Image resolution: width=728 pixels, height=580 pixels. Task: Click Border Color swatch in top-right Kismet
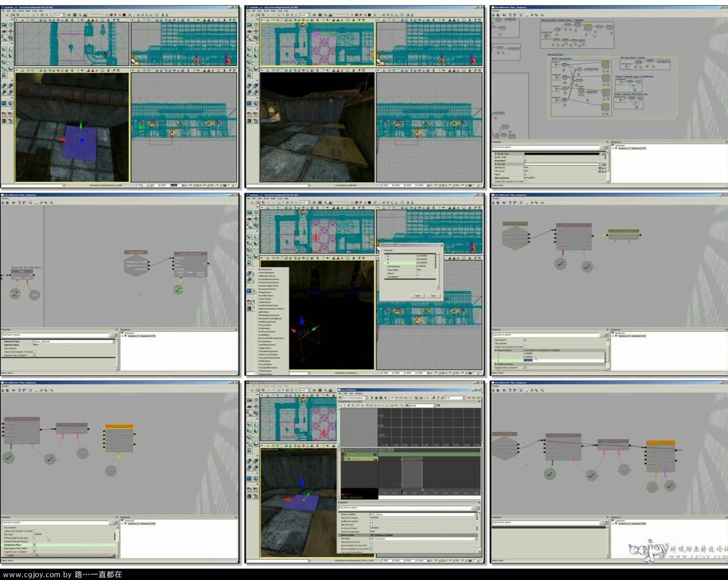(x=562, y=154)
